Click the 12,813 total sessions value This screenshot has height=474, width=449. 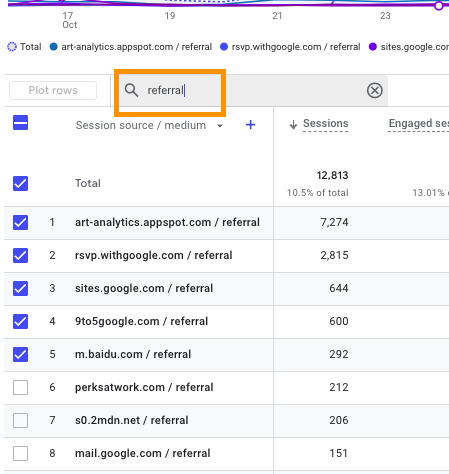point(332,175)
